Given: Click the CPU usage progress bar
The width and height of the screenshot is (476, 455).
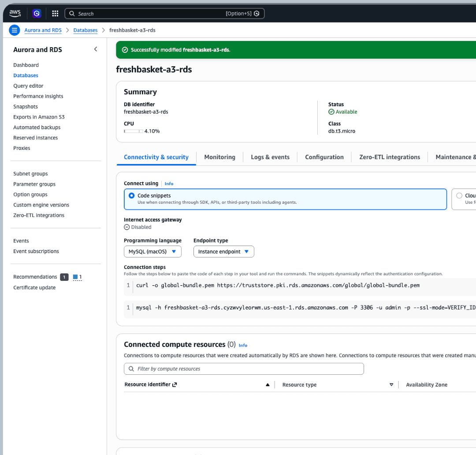Looking at the screenshot, I should (133, 131).
